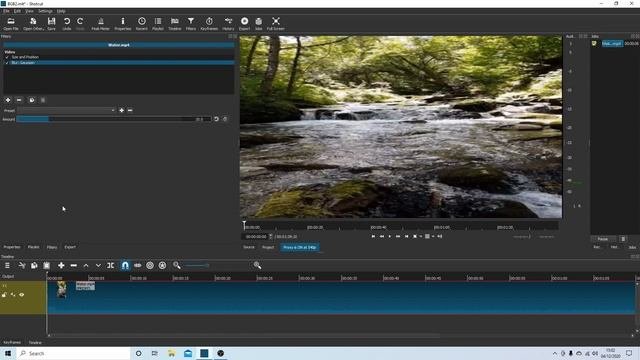Skip to the start of video
The width and height of the screenshot is (640, 360).
pyautogui.click(x=373, y=236)
